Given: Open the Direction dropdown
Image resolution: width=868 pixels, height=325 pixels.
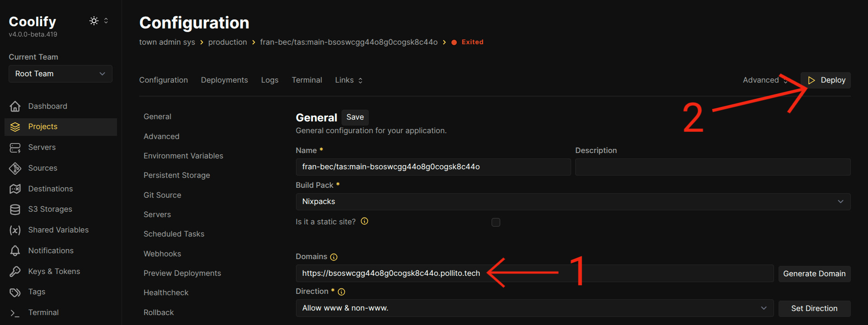Looking at the screenshot, I should click(535, 308).
